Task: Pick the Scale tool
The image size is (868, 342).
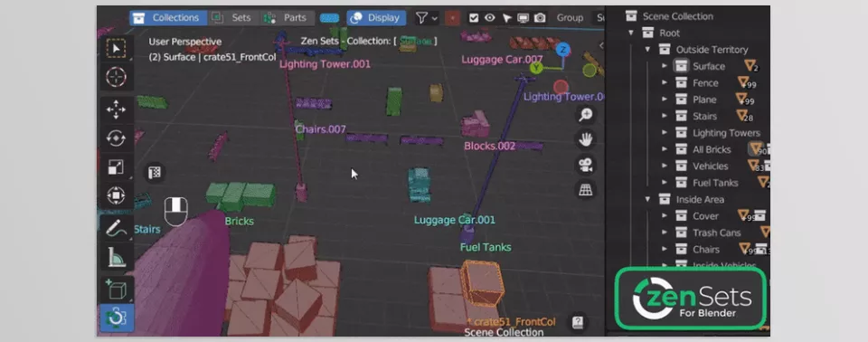Action: (116, 166)
